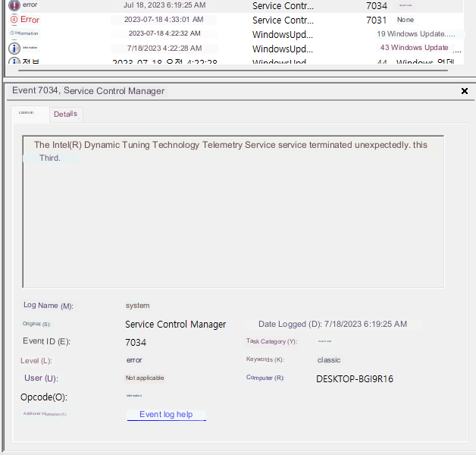Click the error icon of the 6:19:25 AM event
476x455 pixels.
tap(14, 5)
